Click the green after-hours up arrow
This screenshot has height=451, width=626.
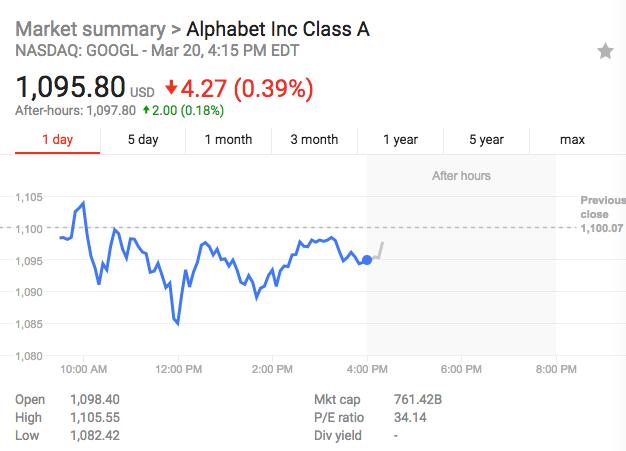[146, 109]
